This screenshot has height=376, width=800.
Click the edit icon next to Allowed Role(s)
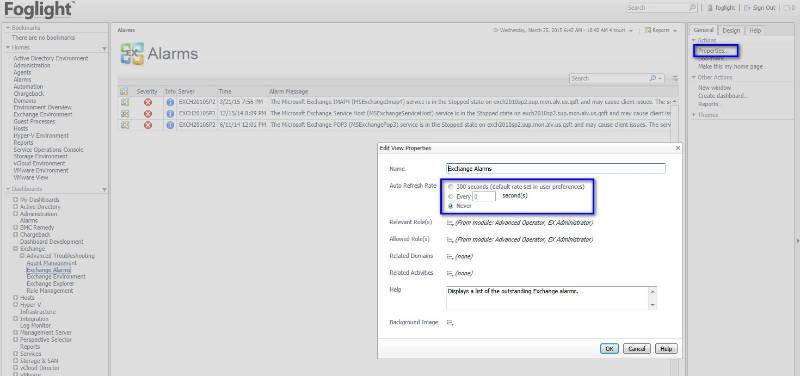pos(449,239)
